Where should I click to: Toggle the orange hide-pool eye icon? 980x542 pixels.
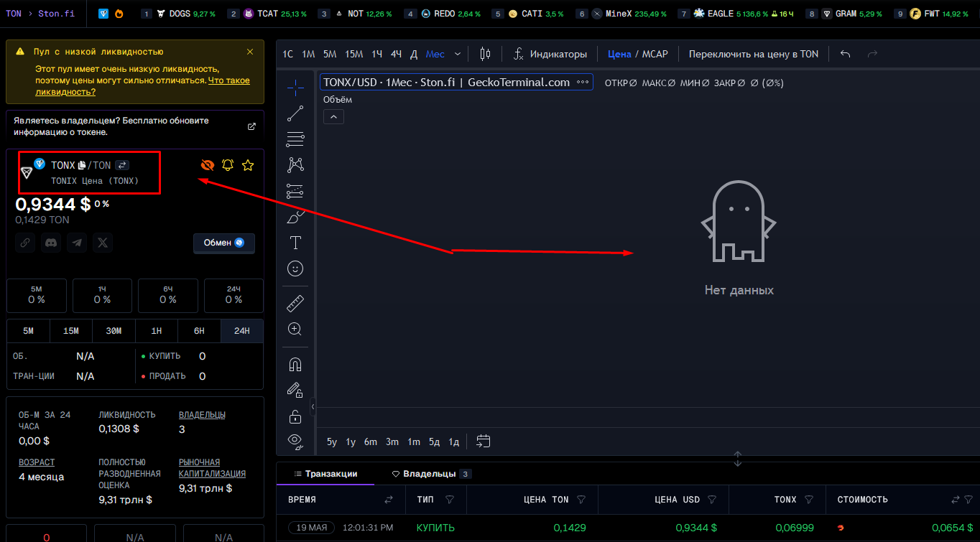pos(208,166)
